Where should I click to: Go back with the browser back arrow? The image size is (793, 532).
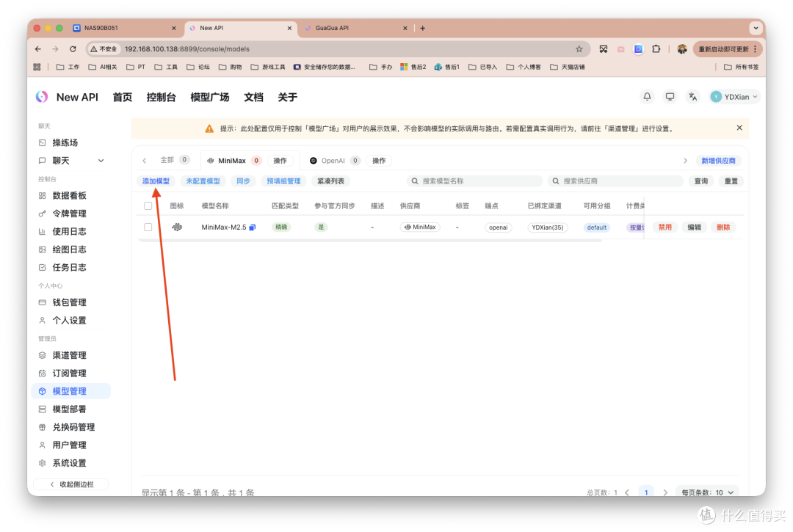tap(38, 49)
